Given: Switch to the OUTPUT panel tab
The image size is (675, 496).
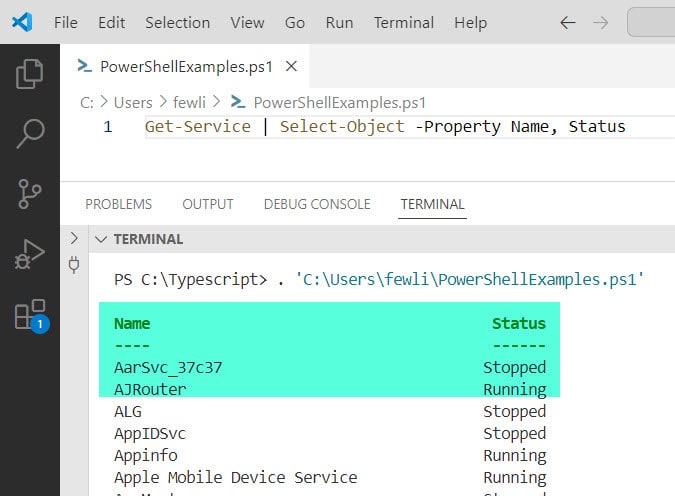Looking at the screenshot, I should point(207,204).
